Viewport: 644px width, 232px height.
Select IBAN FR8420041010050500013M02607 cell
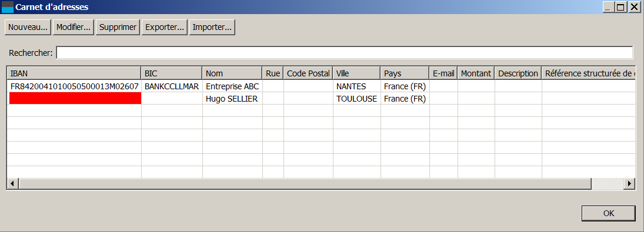[x=74, y=86]
